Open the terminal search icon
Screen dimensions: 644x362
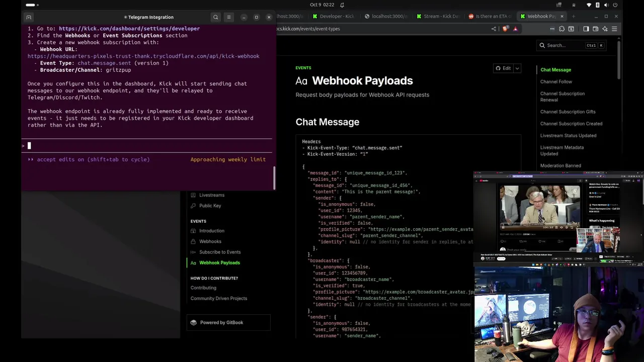(216, 17)
